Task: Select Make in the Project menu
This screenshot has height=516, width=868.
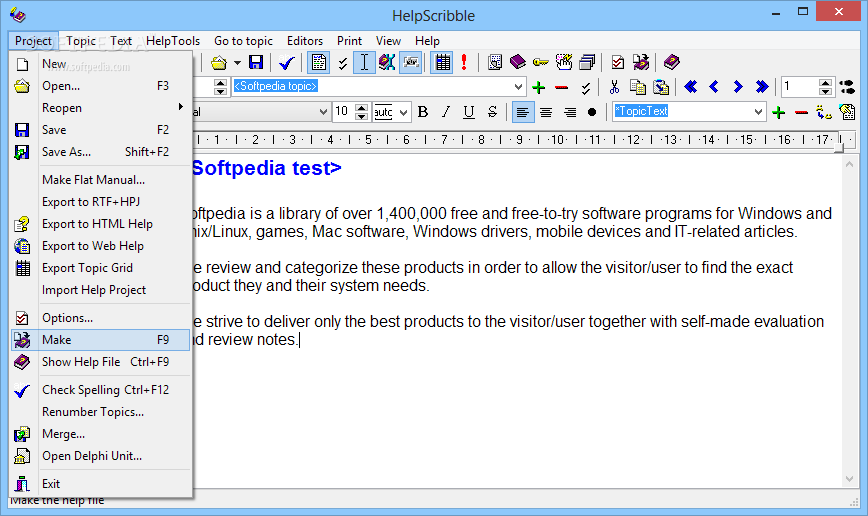Action: tap(100, 340)
